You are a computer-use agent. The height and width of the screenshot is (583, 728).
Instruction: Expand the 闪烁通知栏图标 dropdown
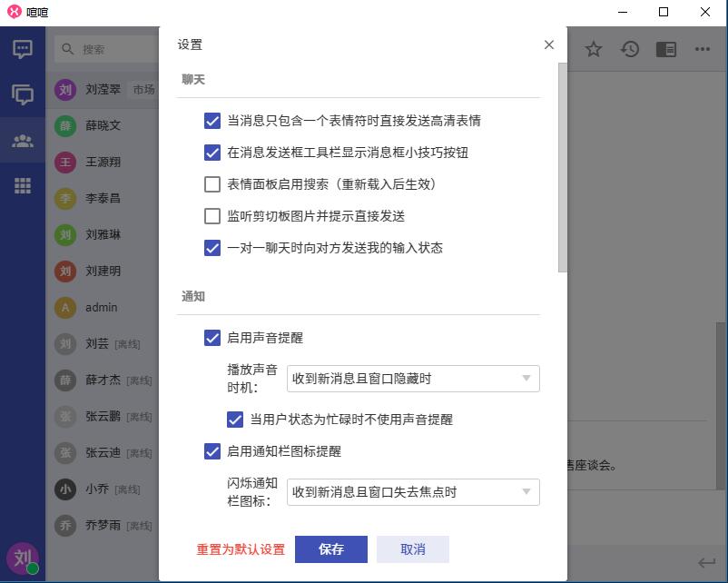(413, 492)
